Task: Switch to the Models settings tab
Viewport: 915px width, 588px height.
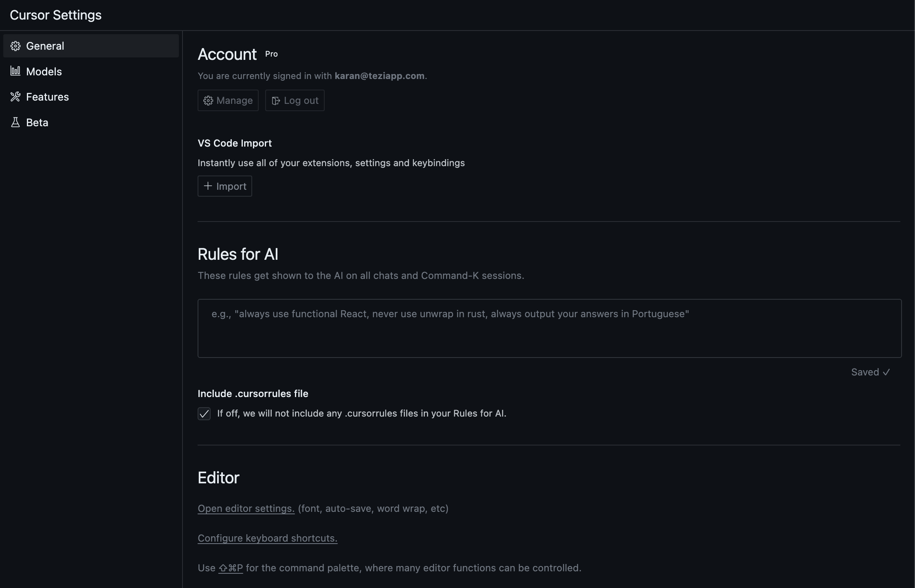Action: tap(44, 72)
